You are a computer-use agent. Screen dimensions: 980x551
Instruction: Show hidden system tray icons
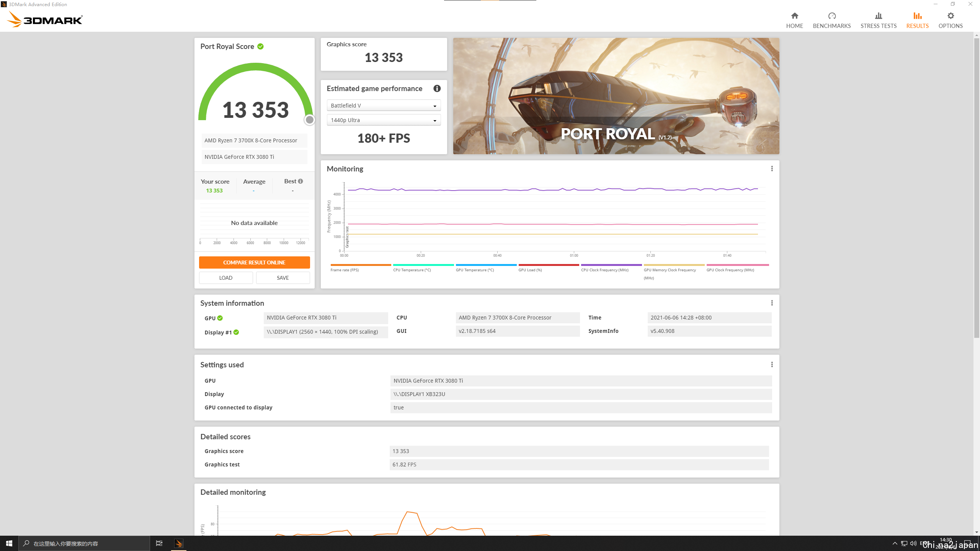895,543
